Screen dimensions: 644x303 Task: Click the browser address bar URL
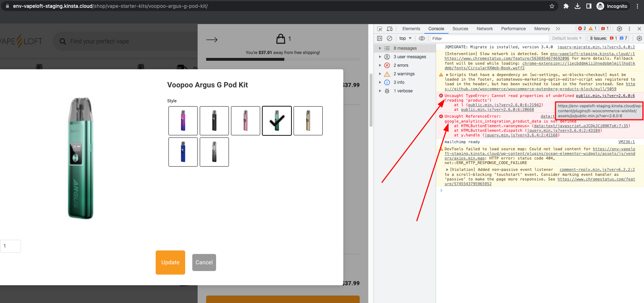[110, 6]
